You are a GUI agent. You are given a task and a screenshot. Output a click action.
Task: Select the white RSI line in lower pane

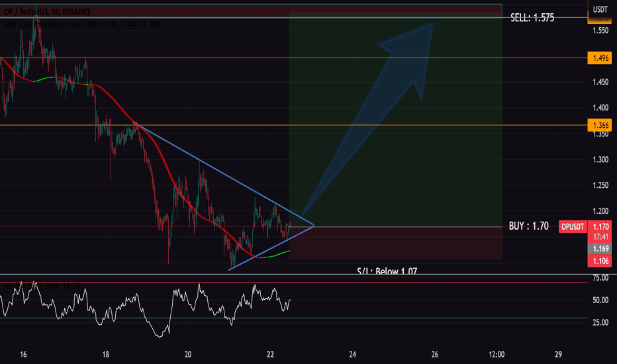pos(145,309)
